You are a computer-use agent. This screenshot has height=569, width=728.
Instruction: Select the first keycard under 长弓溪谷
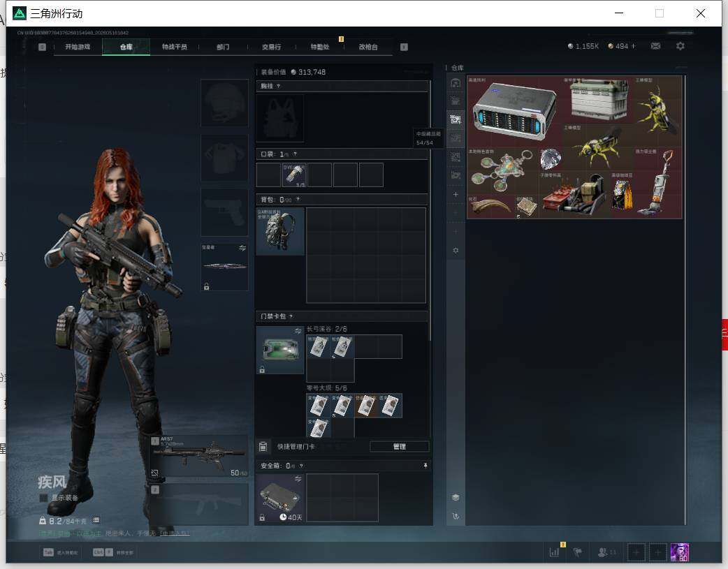[319, 347]
